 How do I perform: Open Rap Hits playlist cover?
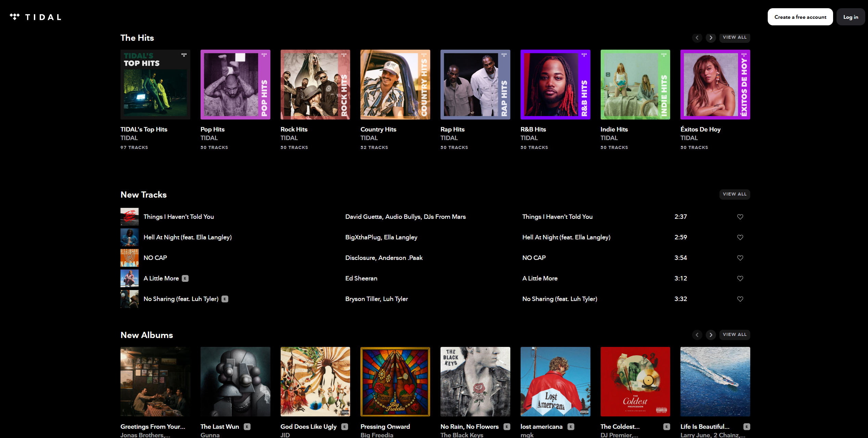point(475,85)
